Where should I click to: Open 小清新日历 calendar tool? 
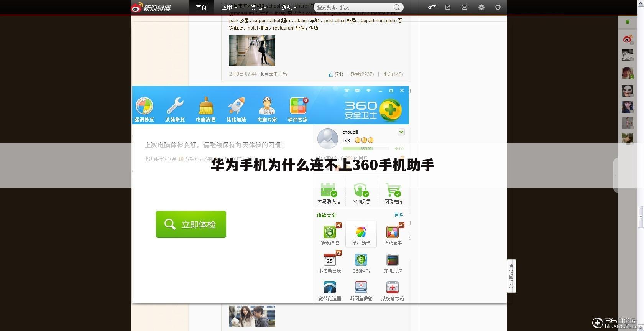pos(330,263)
